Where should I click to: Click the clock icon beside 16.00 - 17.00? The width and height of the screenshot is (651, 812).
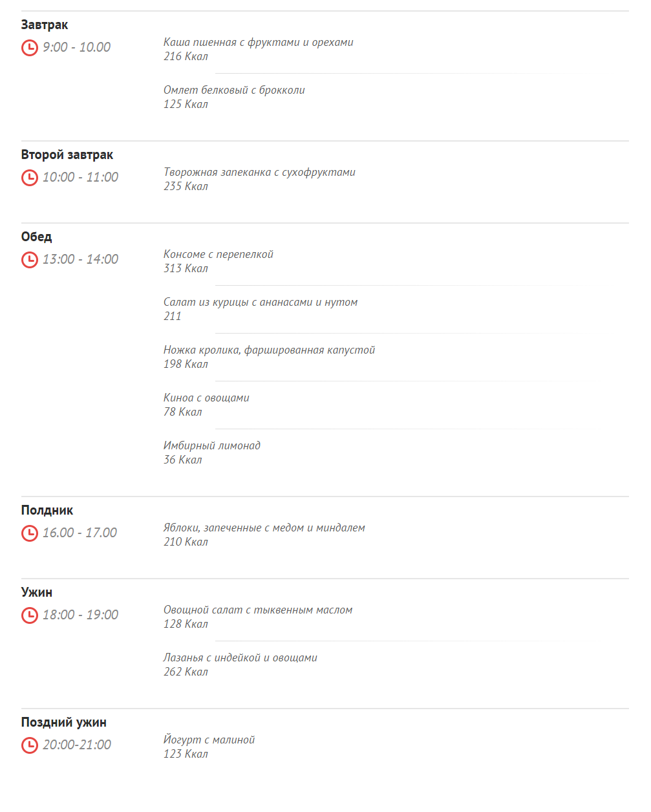point(30,533)
